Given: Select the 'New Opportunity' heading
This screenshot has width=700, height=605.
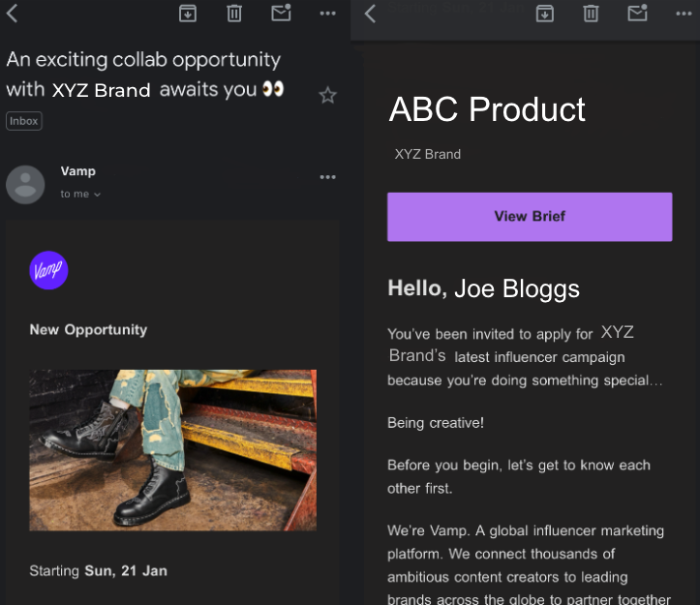Looking at the screenshot, I should (88, 329).
